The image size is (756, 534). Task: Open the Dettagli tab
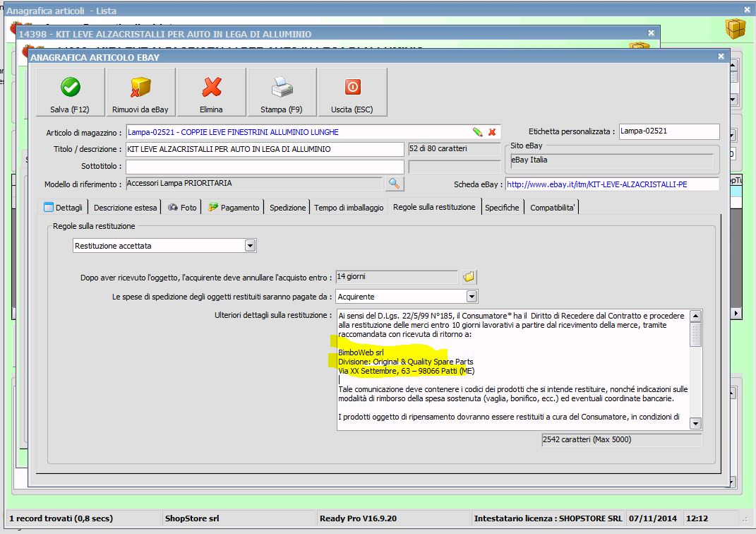[x=63, y=208]
